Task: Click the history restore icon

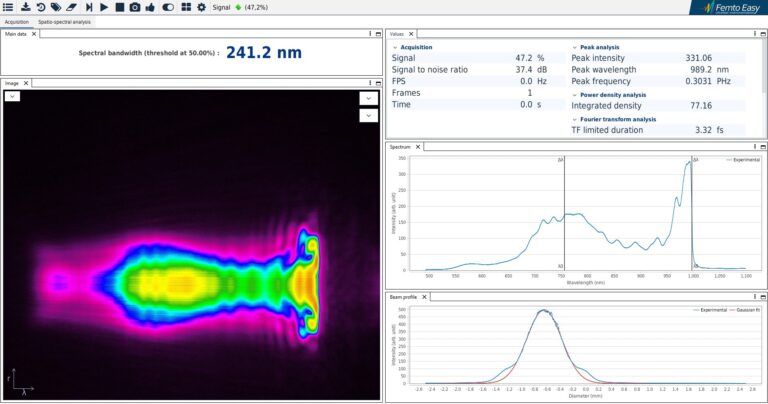Action: [x=40, y=7]
